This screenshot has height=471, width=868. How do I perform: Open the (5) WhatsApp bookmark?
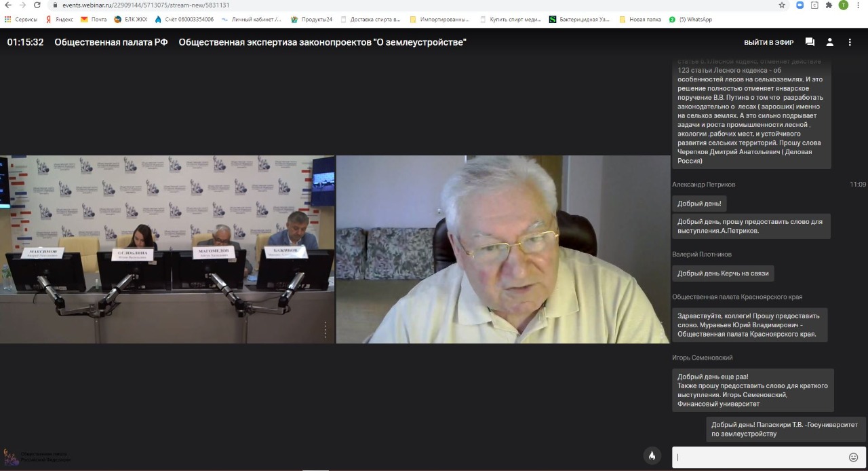690,20
